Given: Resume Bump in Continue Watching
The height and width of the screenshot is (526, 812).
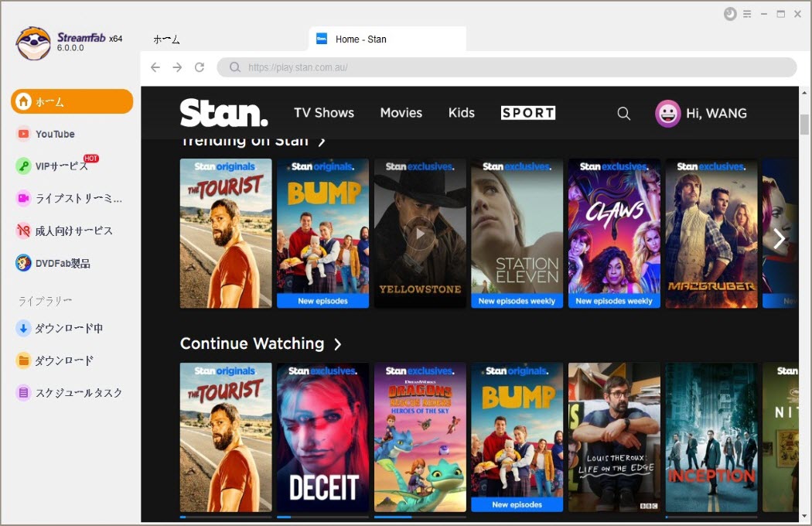Looking at the screenshot, I should click(x=517, y=437).
